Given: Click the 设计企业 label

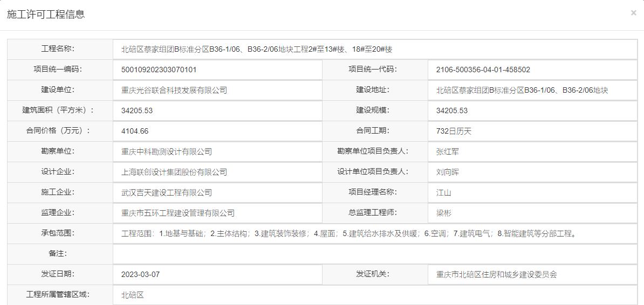Looking at the screenshot, I should (58, 171).
